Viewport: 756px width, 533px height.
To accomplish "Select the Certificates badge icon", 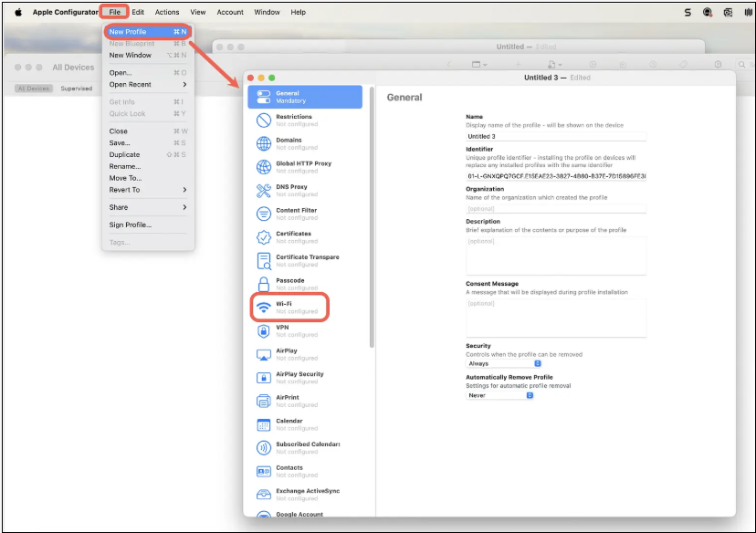I will [263, 237].
